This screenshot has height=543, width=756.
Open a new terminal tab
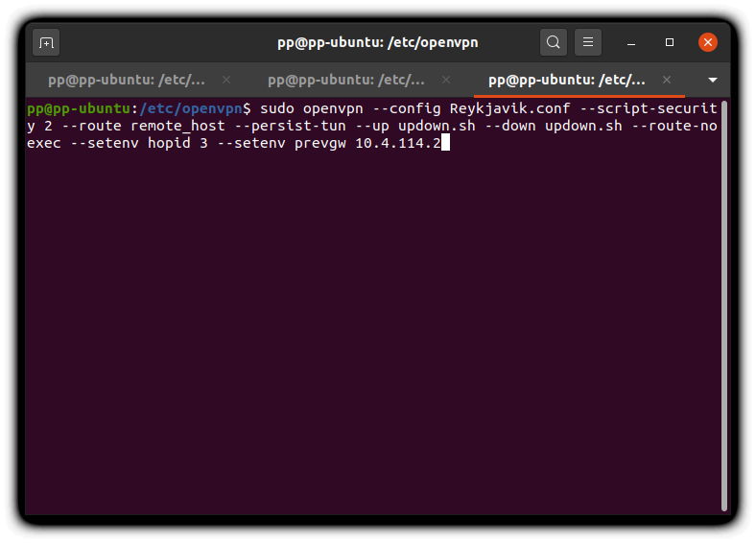pos(46,43)
